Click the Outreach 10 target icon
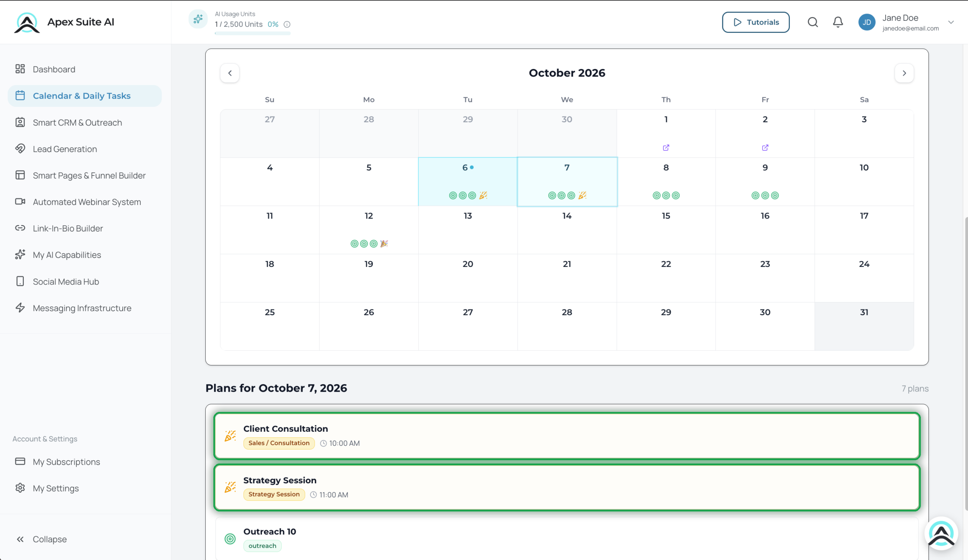This screenshot has height=560, width=968. pos(230,538)
